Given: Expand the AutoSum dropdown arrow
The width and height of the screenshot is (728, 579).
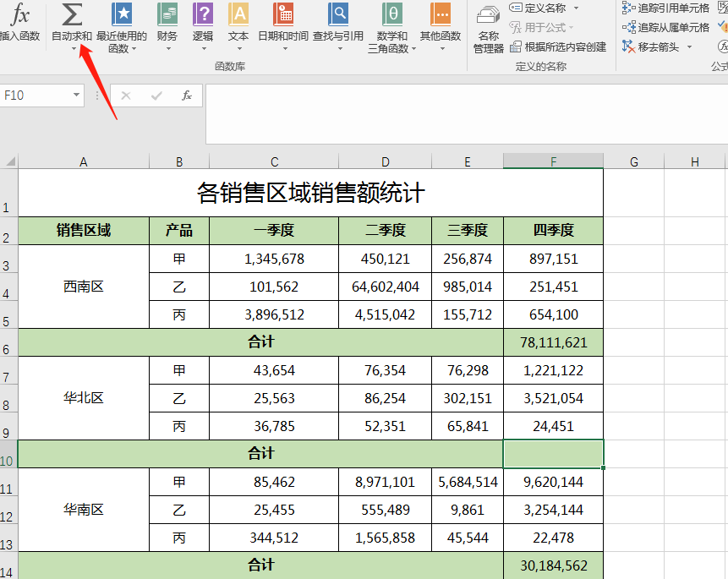Looking at the screenshot, I should point(73,49).
